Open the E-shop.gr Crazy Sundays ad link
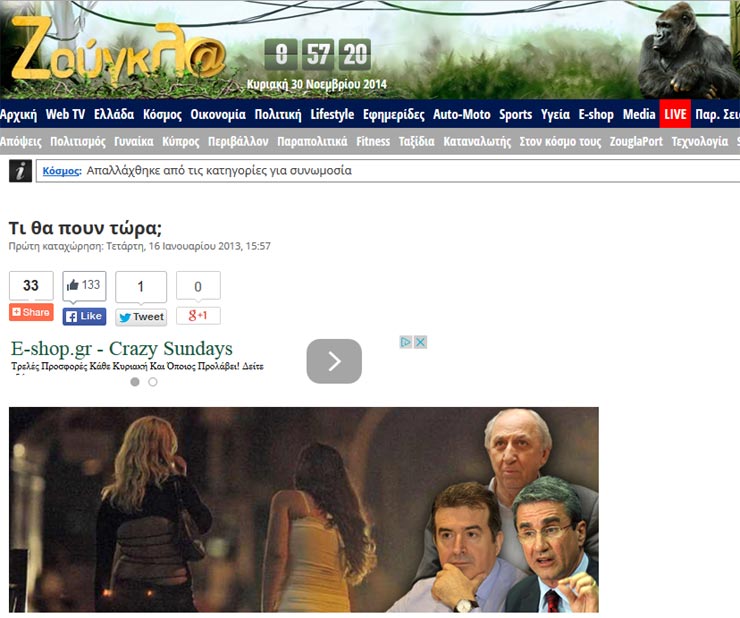 [122, 349]
